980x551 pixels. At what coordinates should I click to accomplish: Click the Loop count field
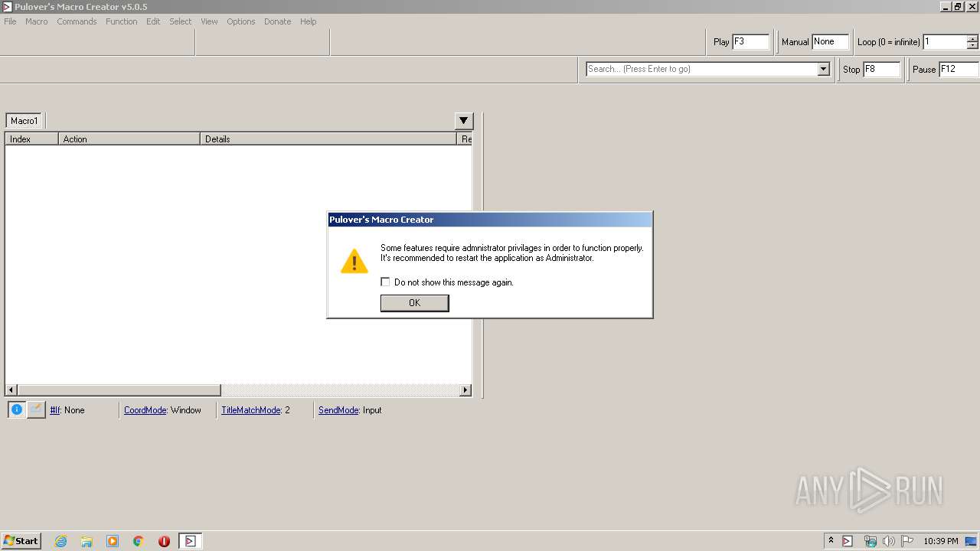(x=945, y=42)
